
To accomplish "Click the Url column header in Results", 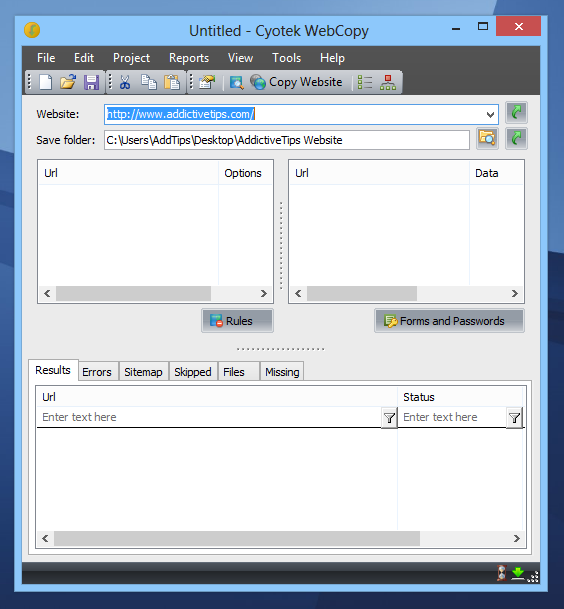I will pos(217,397).
